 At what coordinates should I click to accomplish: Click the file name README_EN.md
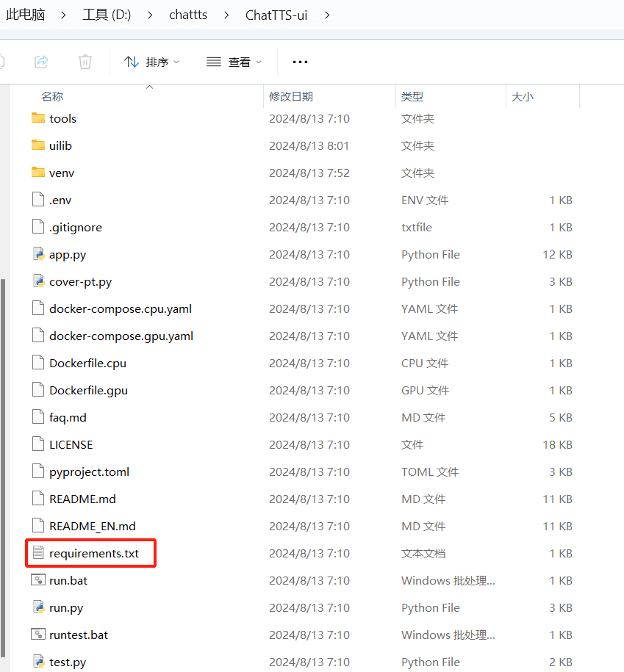92,527
